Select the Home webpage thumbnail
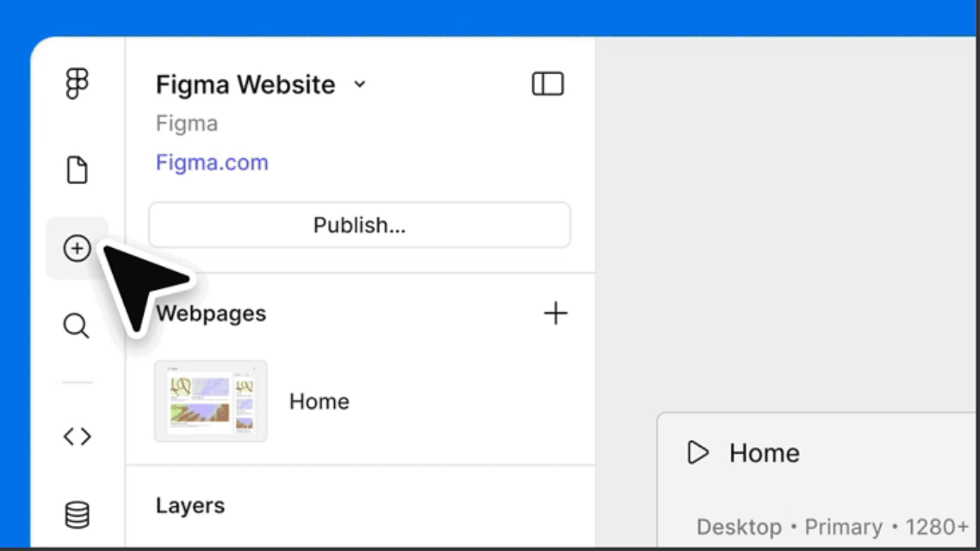 tap(211, 401)
